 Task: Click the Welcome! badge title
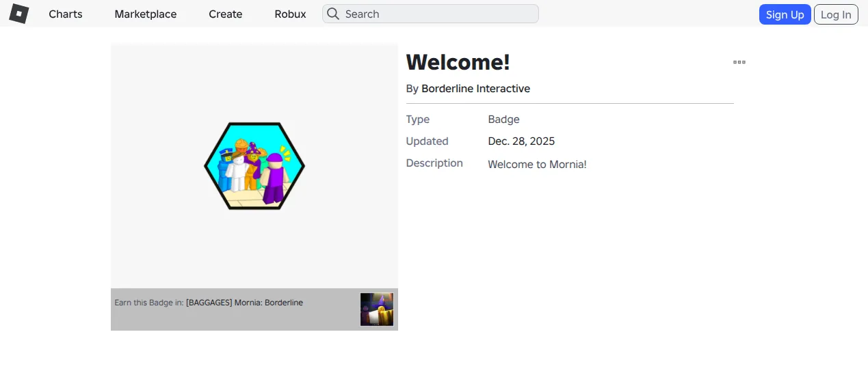[x=458, y=62]
